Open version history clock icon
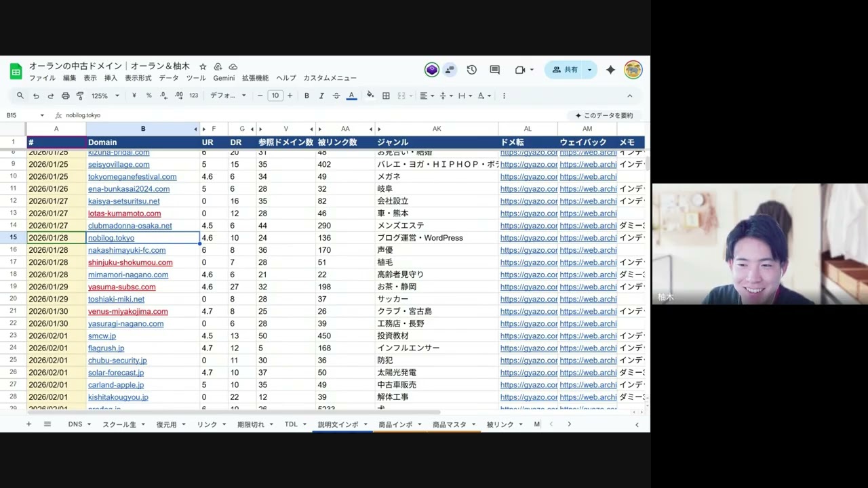Viewport: 868px width, 488px height. 471,70
